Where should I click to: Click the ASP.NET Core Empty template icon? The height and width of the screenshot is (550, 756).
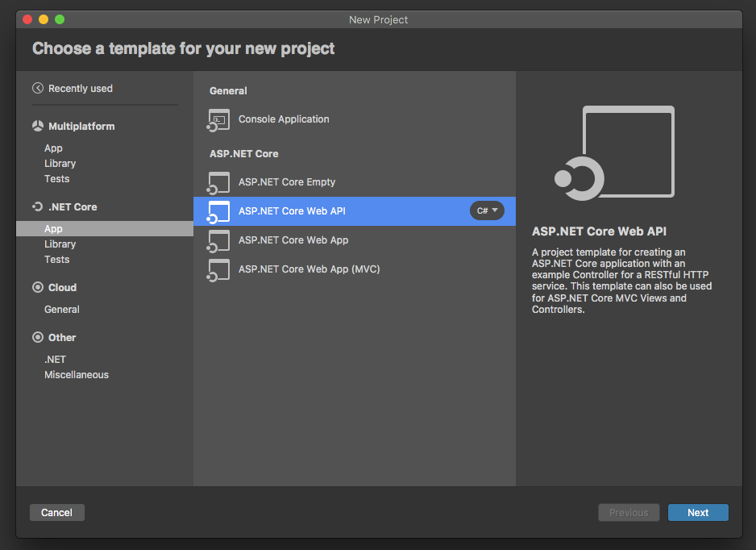[x=218, y=182]
